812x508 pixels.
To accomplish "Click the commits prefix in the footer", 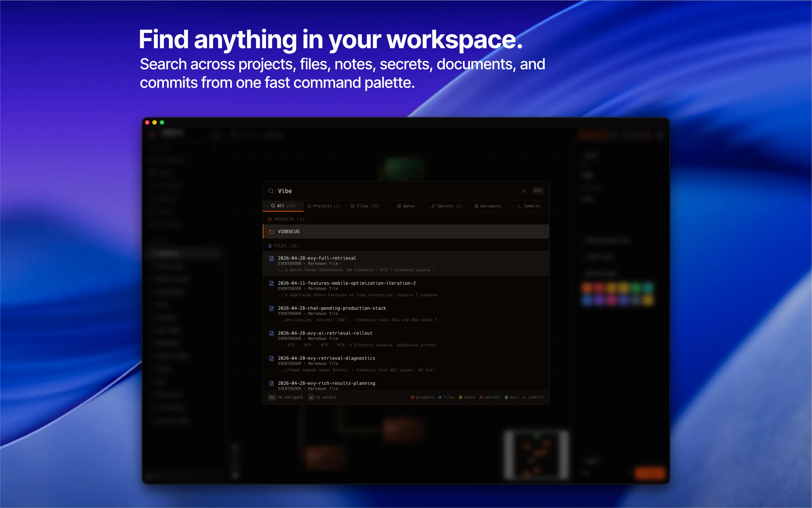I will point(533,397).
